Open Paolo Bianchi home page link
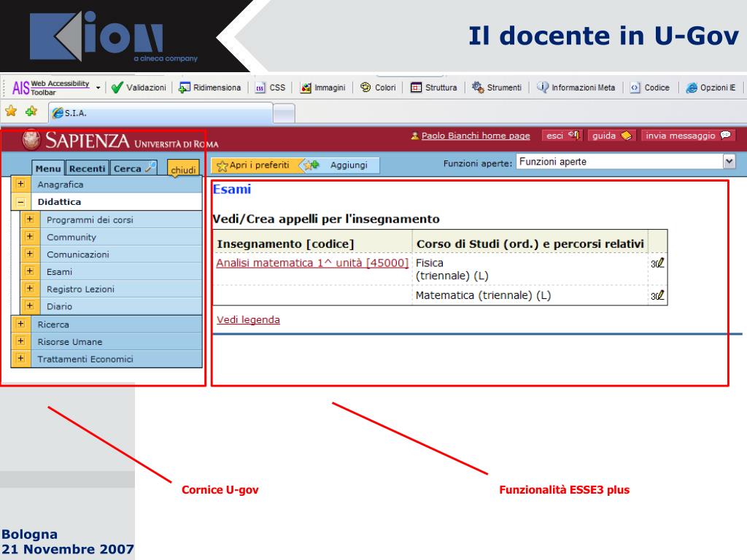Screen dimensions: 747x560 tap(476, 136)
